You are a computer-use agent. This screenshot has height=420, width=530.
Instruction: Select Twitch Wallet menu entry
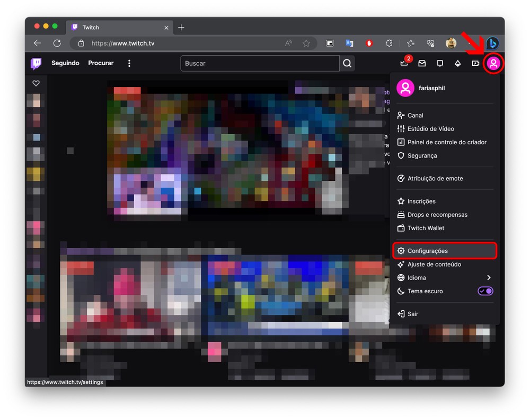[426, 228]
